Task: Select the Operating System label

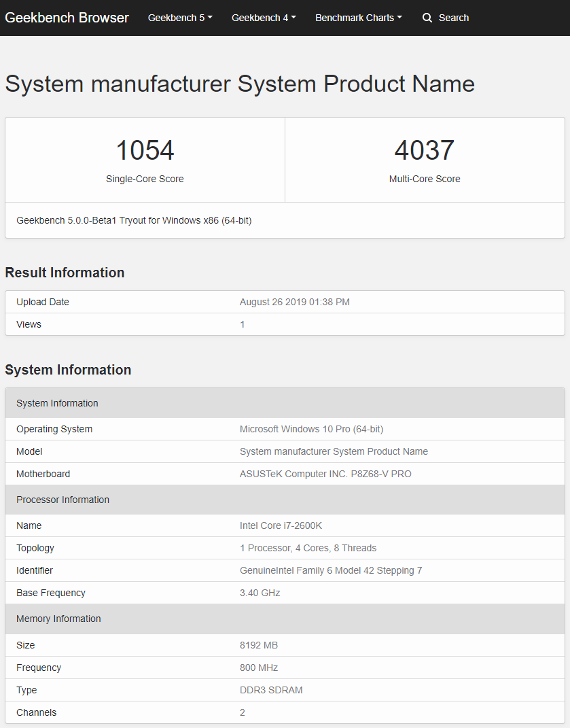Action: point(54,429)
